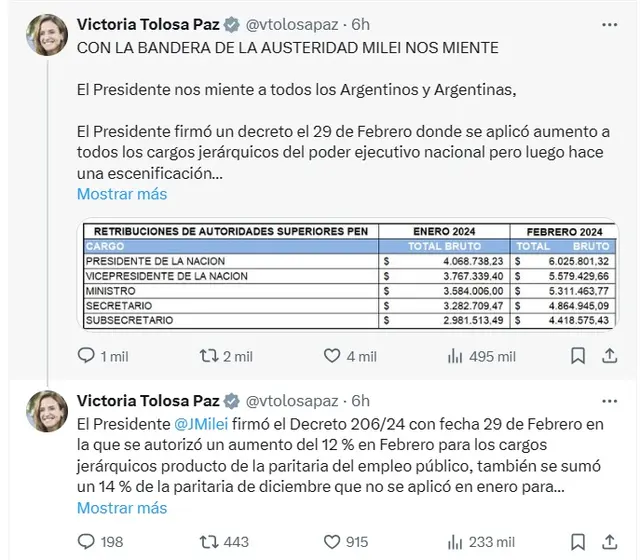Retweet the first tweet with 2 mil
This screenshot has width=640, height=560.
pos(209,356)
